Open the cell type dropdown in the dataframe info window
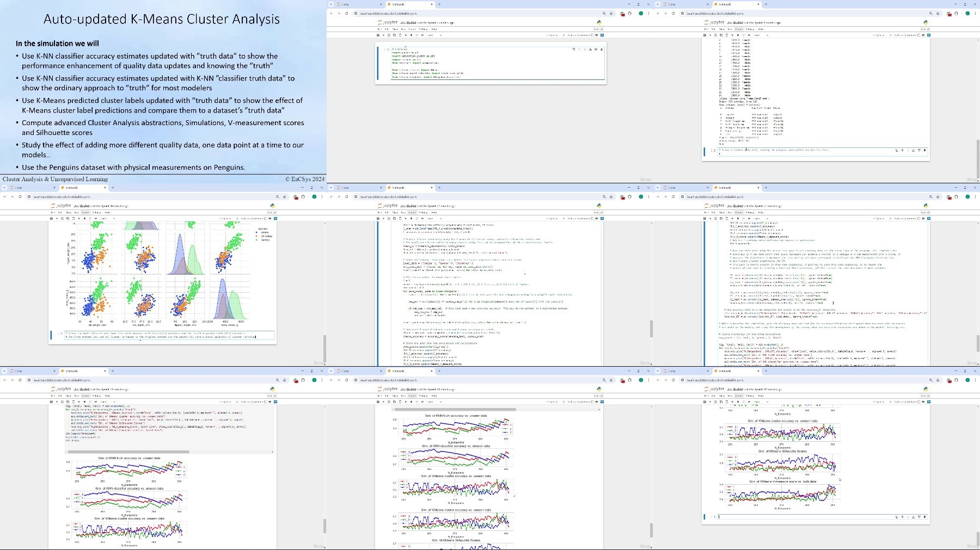Screen dimensions: 980x550 [x=762, y=35]
